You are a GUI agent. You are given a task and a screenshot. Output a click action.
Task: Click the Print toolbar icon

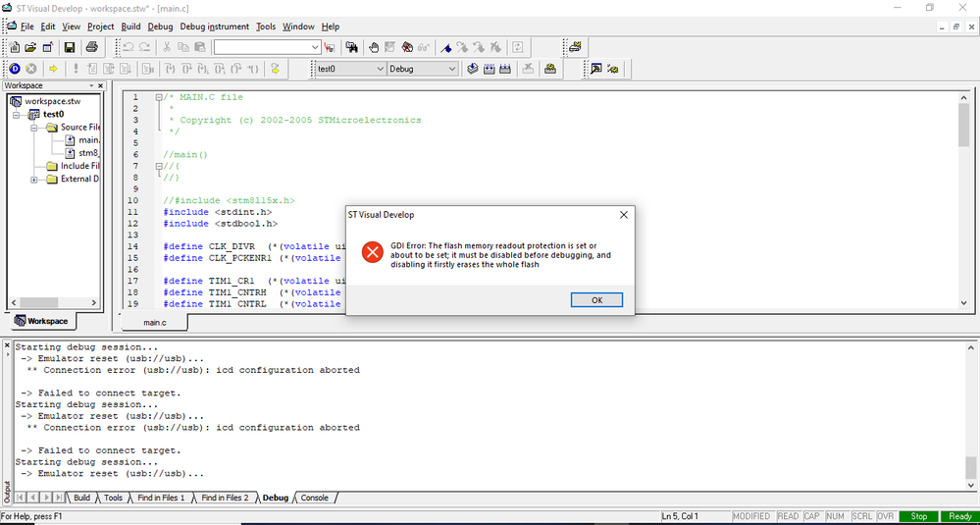(91, 47)
